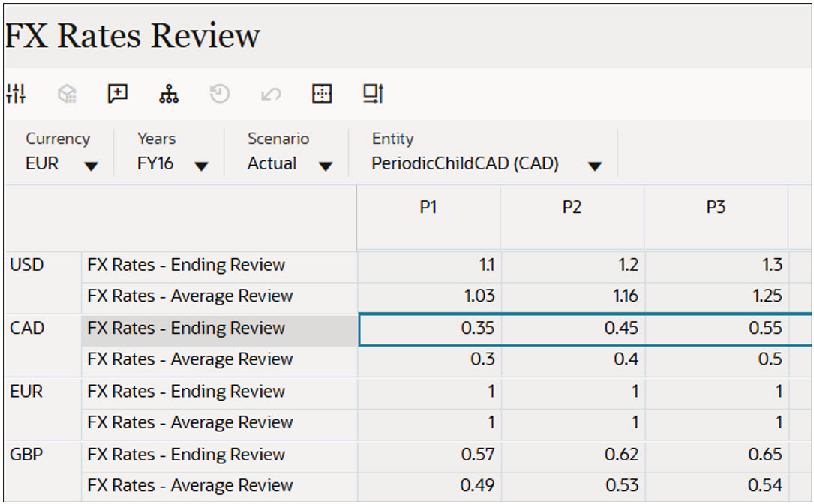Open grid formatting options icon
Viewport: 814px width, 504px height.
tap(322, 93)
